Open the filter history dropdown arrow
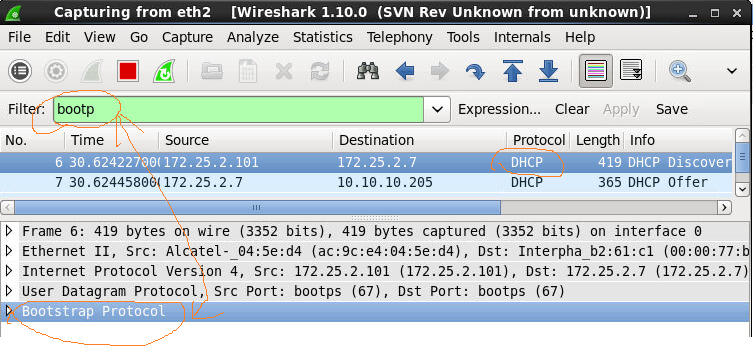Screen dimensions: 753x360 click(x=437, y=109)
